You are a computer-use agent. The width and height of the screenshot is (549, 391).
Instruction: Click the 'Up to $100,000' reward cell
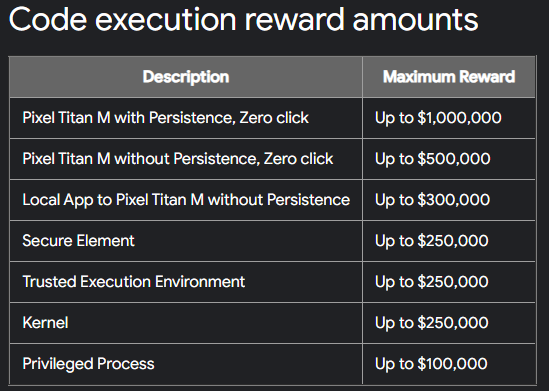tap(449, 364)
